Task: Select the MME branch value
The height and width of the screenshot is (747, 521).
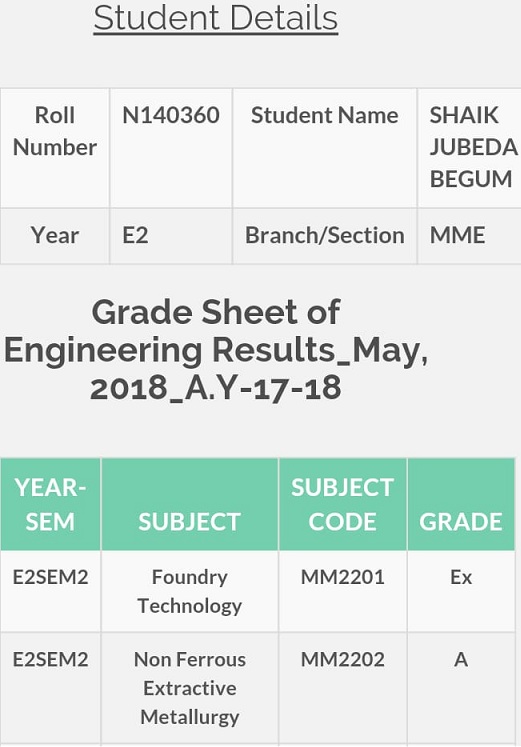Action: [457, 235]
